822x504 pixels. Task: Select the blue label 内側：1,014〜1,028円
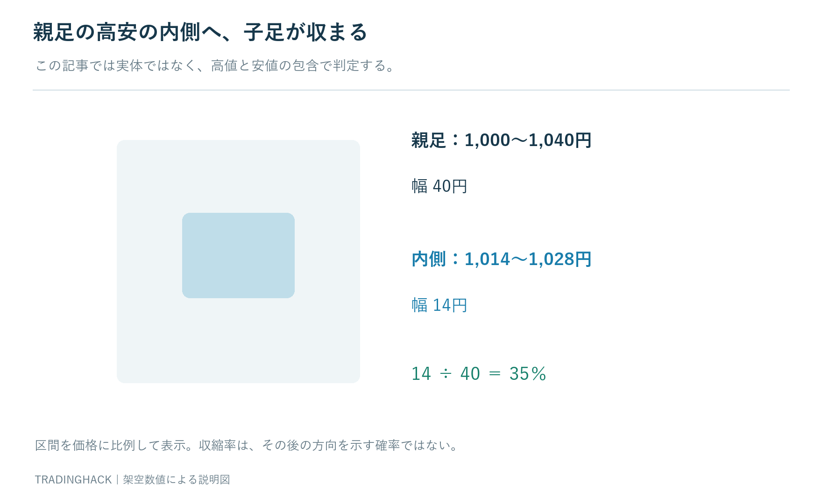[502, 259]
